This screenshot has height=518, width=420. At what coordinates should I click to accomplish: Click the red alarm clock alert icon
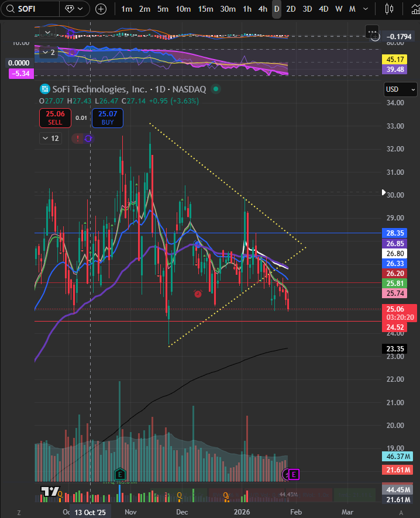click(198, 293)
